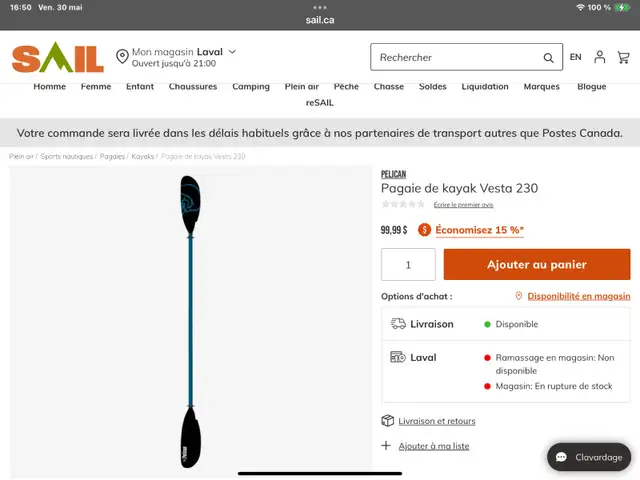Click the Ajouter au panier button
Screen dimensions: 640x480
coord(537,264)
